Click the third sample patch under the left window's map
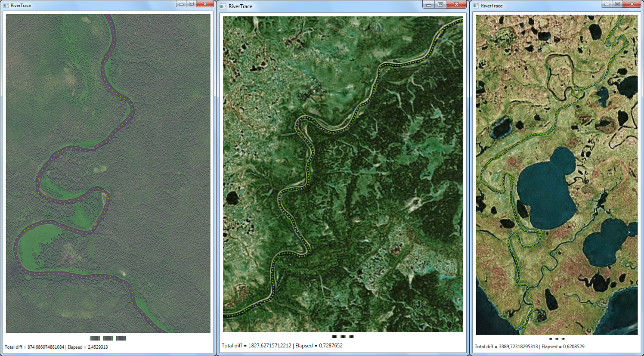This screenshot has width=644, height=356. pos(121,338)
